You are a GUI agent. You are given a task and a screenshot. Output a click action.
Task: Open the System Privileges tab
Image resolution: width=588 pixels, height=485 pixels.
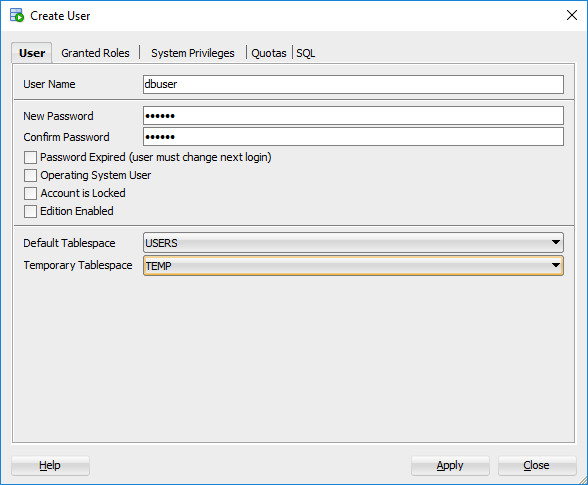tap(193, 53)
